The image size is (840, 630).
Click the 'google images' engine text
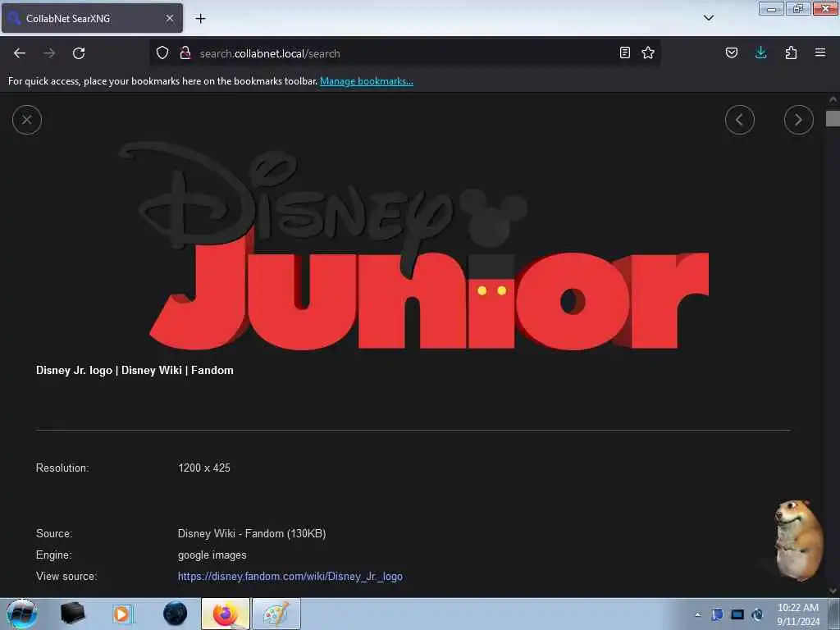coord(212,555)
